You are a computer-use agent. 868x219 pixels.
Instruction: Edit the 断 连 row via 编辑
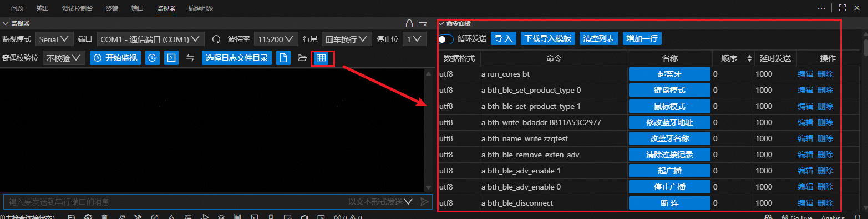pos(805,203)
